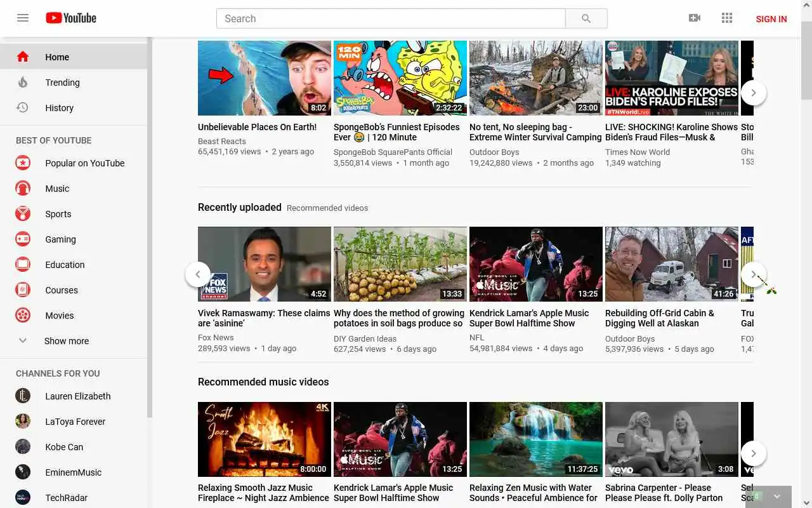Image resolution: width=812 pixels, height=508 pixels.
Task: Expand the bottom-right corner chevron
Action: [777, 497]
